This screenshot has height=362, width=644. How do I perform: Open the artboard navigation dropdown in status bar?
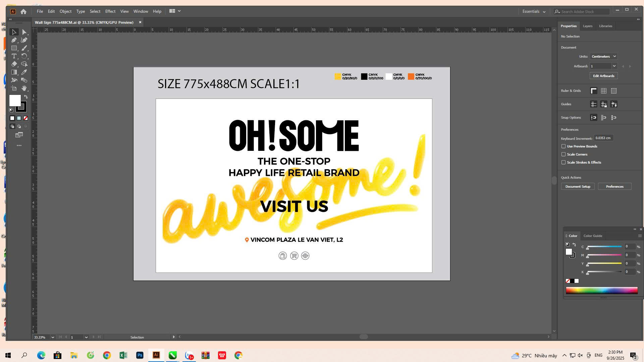(86, 337)
